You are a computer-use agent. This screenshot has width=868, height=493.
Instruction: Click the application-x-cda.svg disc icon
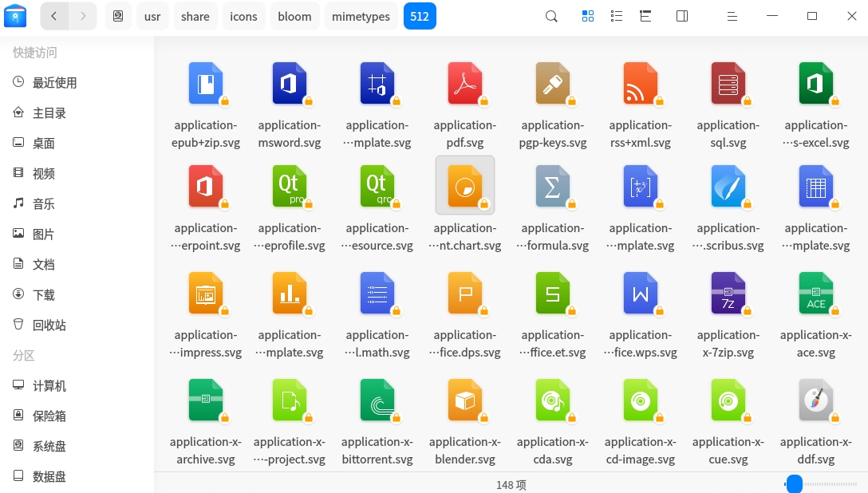click(x=552, y=400)
